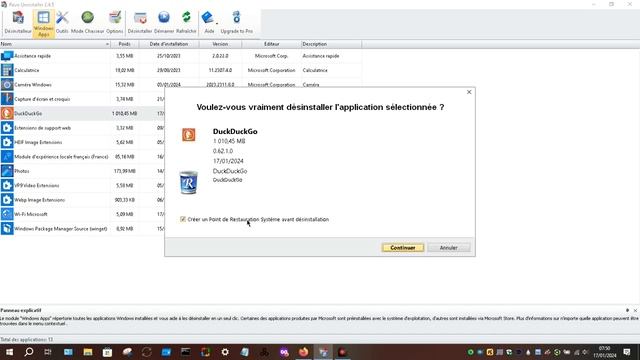Click the Upgrade to Pro icon
The width and height of the screenshot is (640, 360).
point(236,22)
